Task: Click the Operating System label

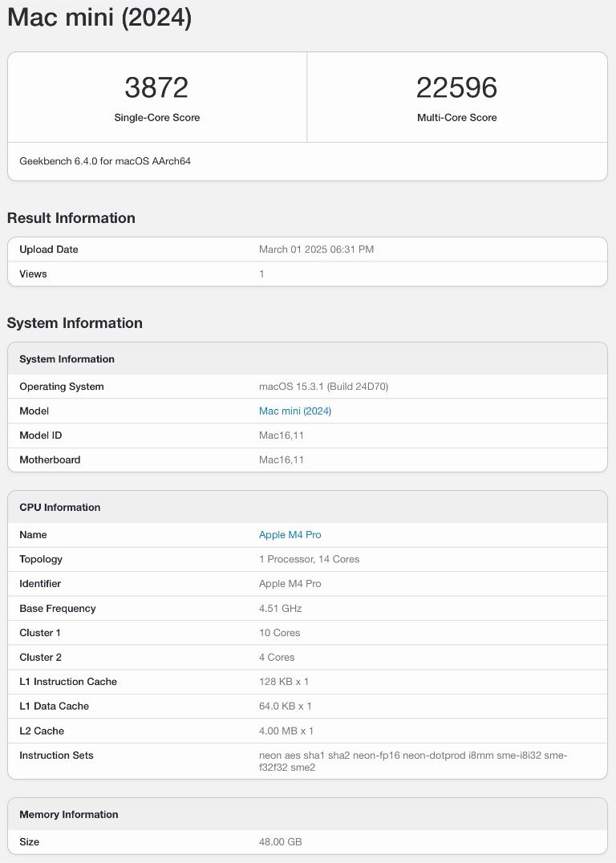Action: pyautogui.click(x=62, y=387)
